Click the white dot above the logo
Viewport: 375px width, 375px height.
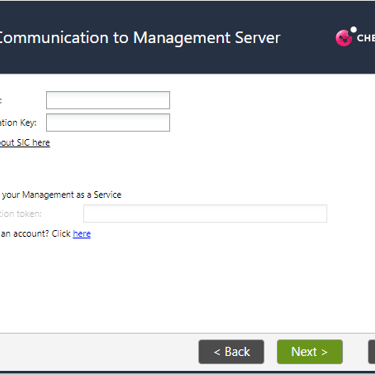[x=353, y=30]
